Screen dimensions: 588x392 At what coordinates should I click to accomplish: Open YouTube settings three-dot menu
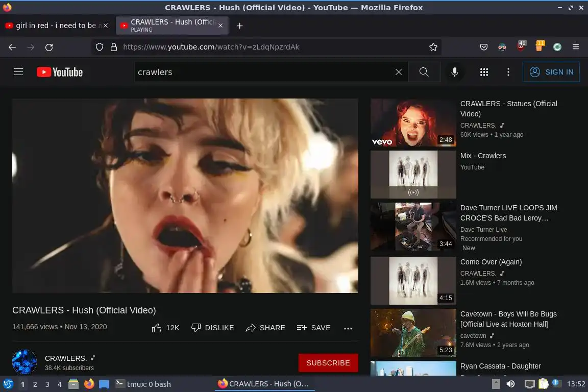pyautogui.click(x=508, y=72)
